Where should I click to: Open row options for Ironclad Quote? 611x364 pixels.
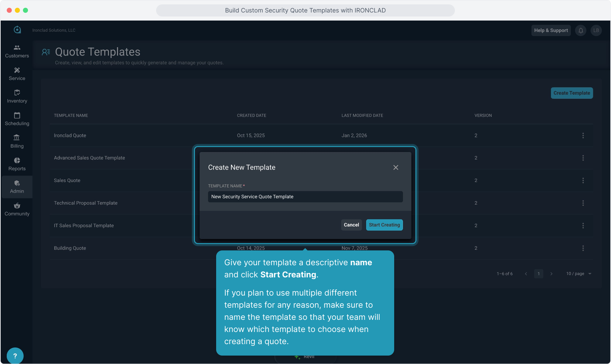[x=583, y=135]
